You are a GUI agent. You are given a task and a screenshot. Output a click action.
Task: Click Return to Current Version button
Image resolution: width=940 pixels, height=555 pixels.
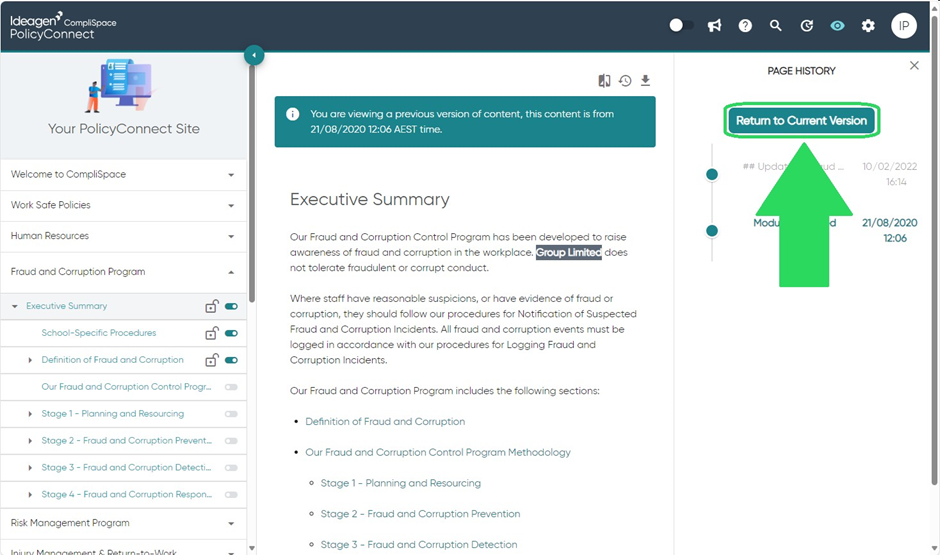802,120
